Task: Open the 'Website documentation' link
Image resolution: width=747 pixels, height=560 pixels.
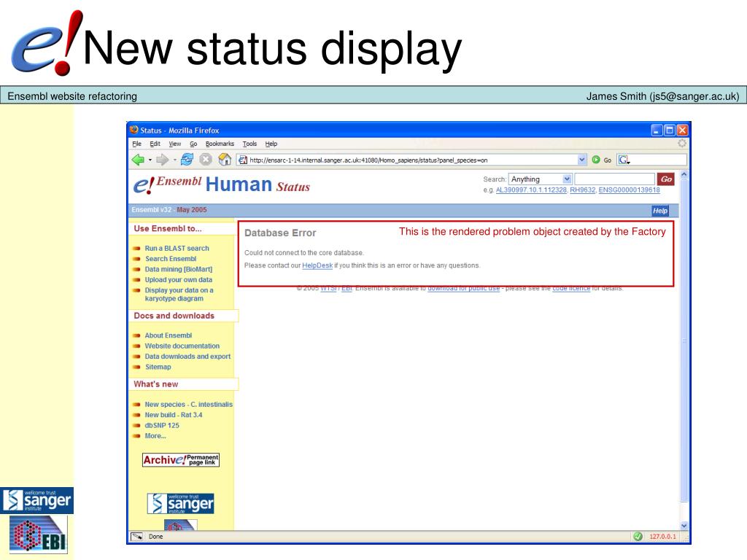Action: (x=182, y=346)
